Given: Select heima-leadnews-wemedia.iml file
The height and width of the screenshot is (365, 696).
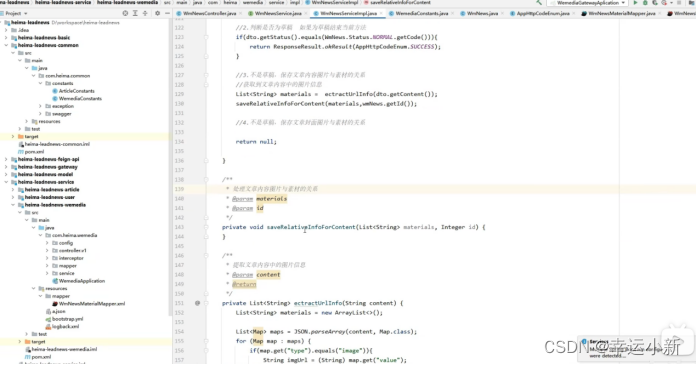Looking at the screenshot, I should click(64, 349).
